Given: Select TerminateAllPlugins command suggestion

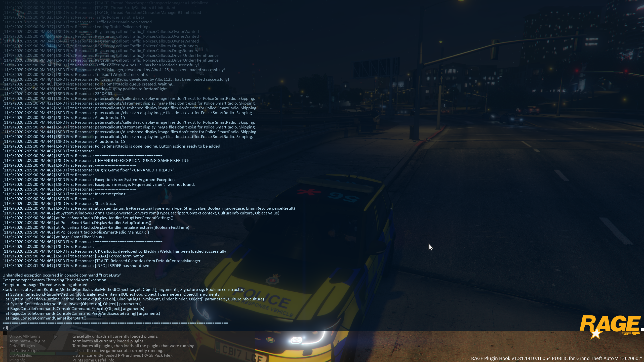Looking at the screenshot, I should [x=27, y=341].
